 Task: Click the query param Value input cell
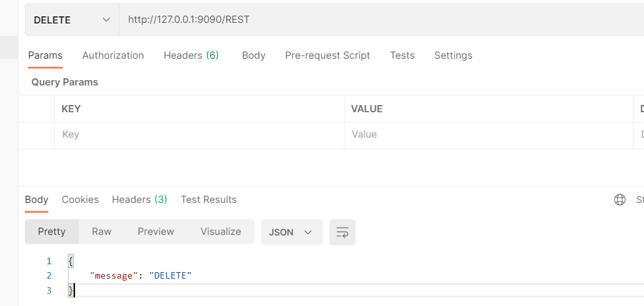[488, 134]
